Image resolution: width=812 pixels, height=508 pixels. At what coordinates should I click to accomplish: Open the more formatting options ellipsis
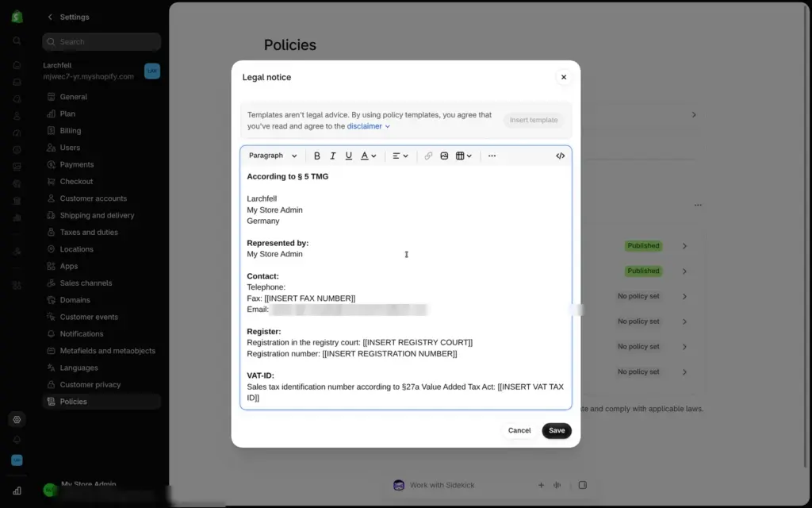click(x=492, y=156)
